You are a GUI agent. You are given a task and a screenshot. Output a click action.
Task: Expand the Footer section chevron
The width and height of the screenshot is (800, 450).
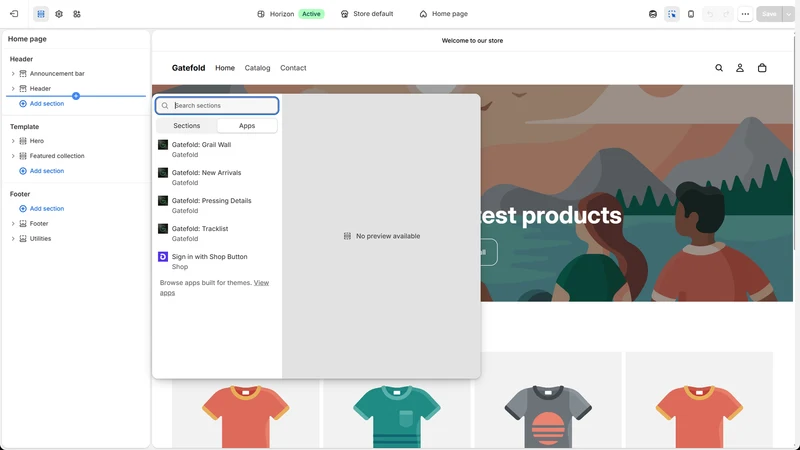pos(13,223)
